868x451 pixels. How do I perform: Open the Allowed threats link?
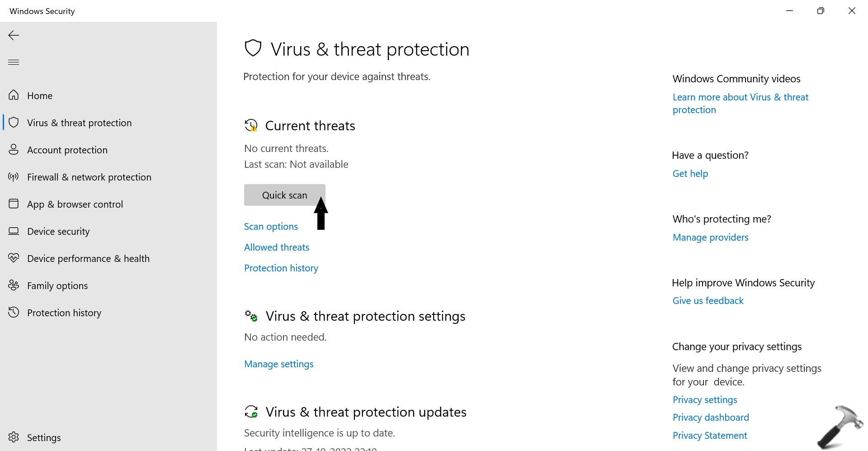click(x=277, y=247)
